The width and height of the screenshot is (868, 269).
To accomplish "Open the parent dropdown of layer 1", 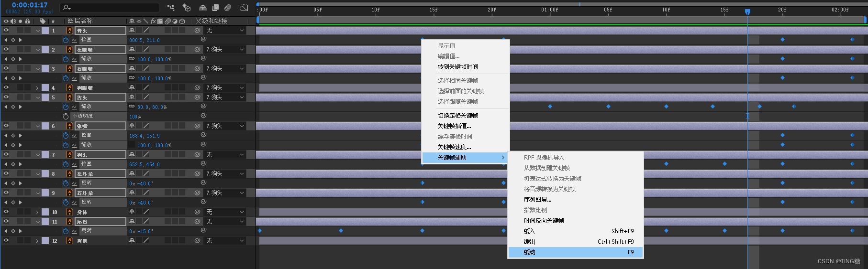I will 225,31.
